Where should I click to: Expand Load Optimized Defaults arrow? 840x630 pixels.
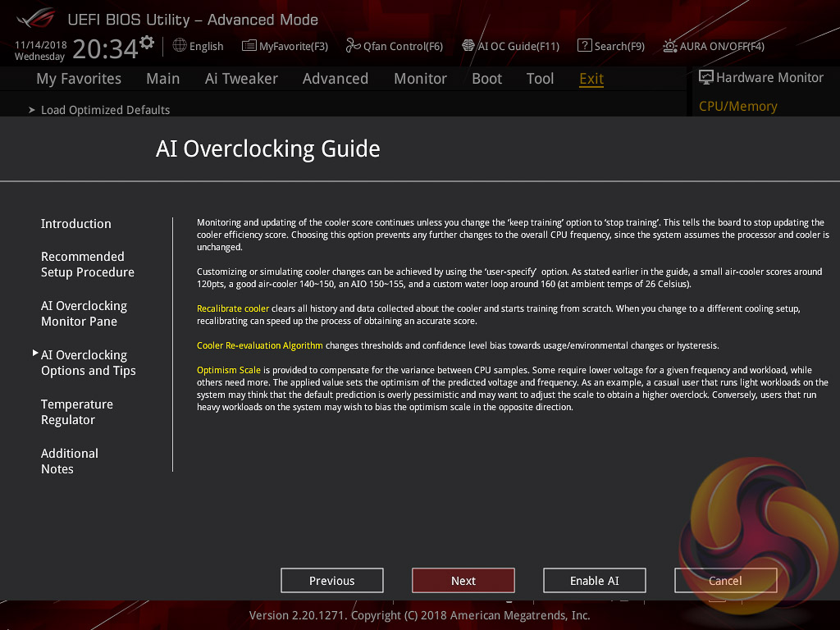[x=32, y=110]
